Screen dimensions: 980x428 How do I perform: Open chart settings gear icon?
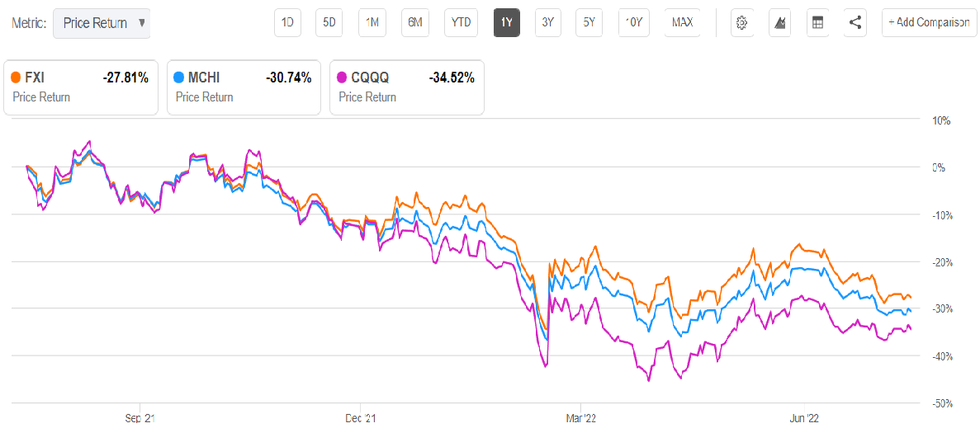point(741,22)
